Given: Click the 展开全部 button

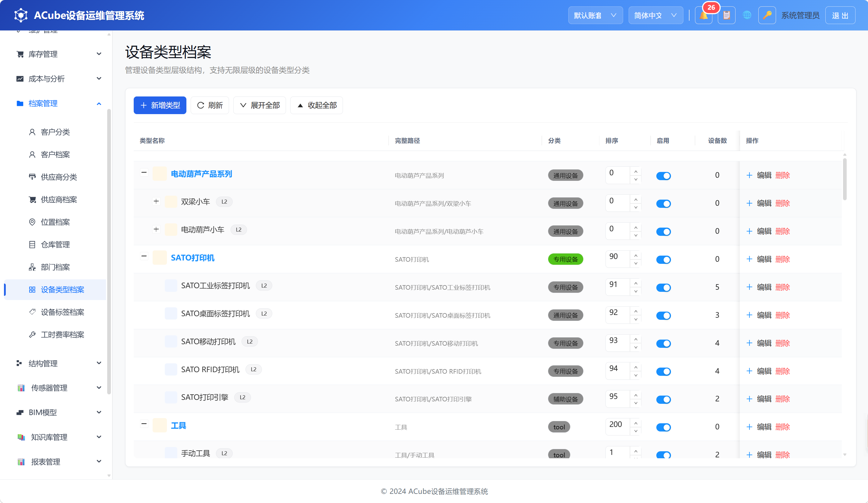Looking at the screenshot, I should 259,105.
